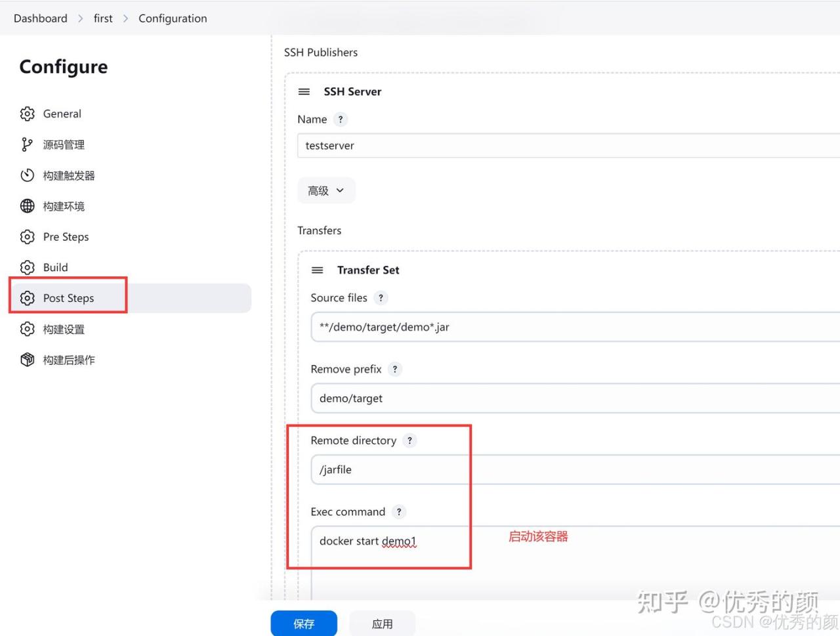Screen dimensions: 840x636
Task: Click the source code management branch icon
Action: 27,144
